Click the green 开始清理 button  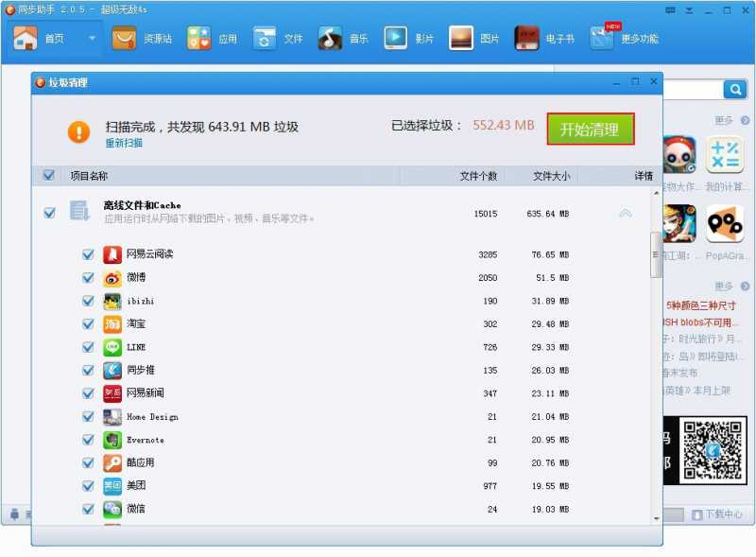pos(590,129)
